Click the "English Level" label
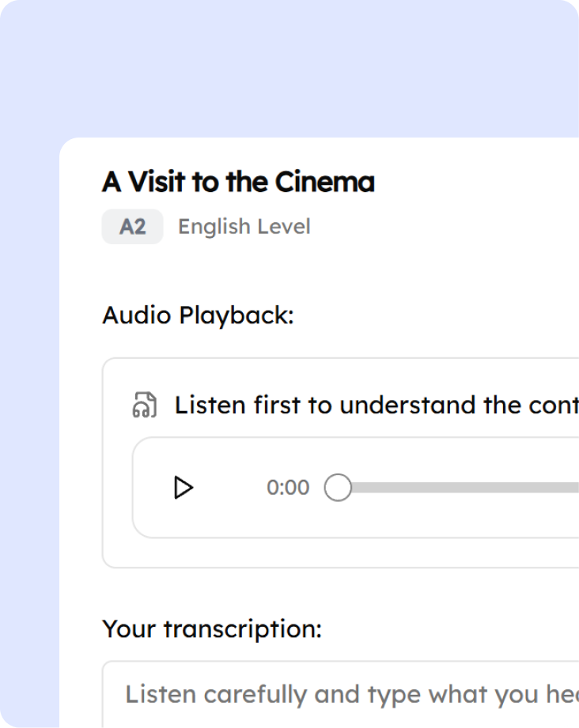Viewport: 579px width, 728px height. [x=244, y=227]
